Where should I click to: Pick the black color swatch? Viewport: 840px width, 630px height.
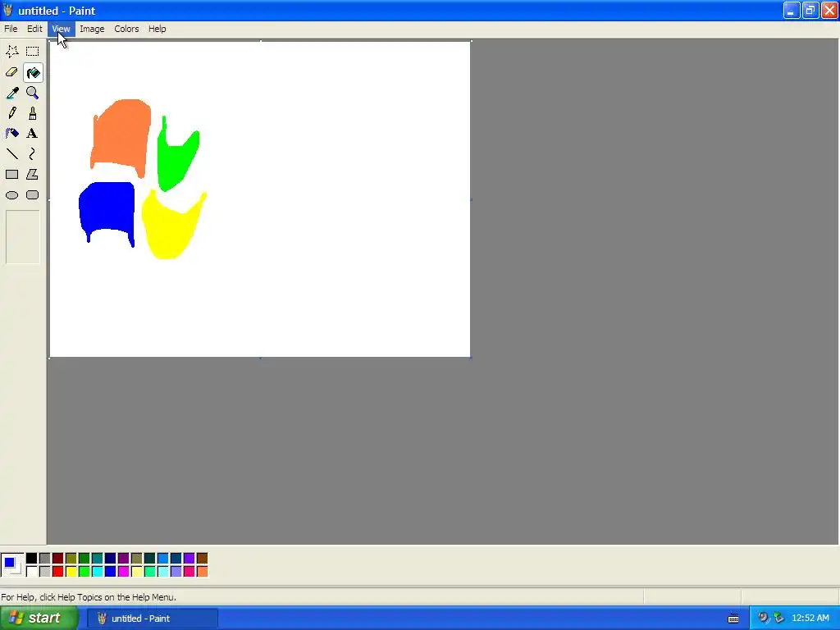pos(32,558)
